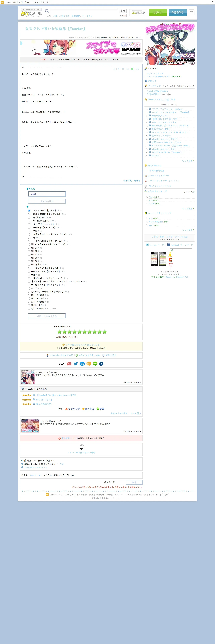215x644 pixels.
Task: Click the blue 作品を作る button
Action: point(177,12)
